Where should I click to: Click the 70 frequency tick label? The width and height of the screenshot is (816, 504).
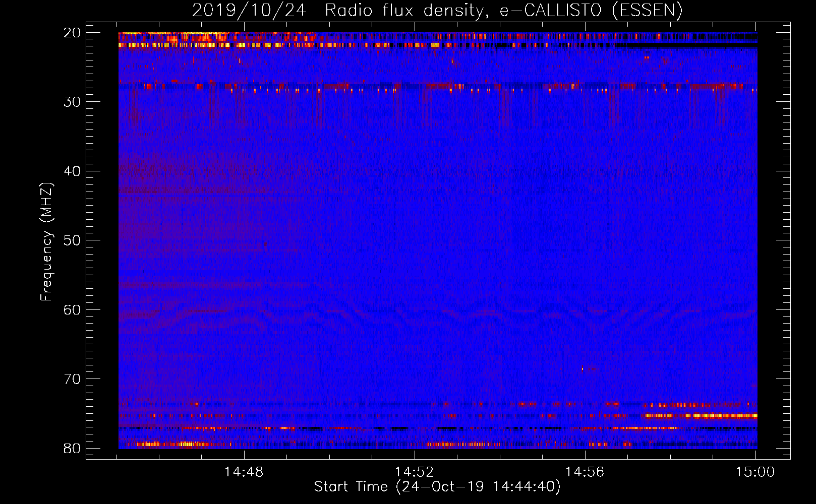click(72, 379)
